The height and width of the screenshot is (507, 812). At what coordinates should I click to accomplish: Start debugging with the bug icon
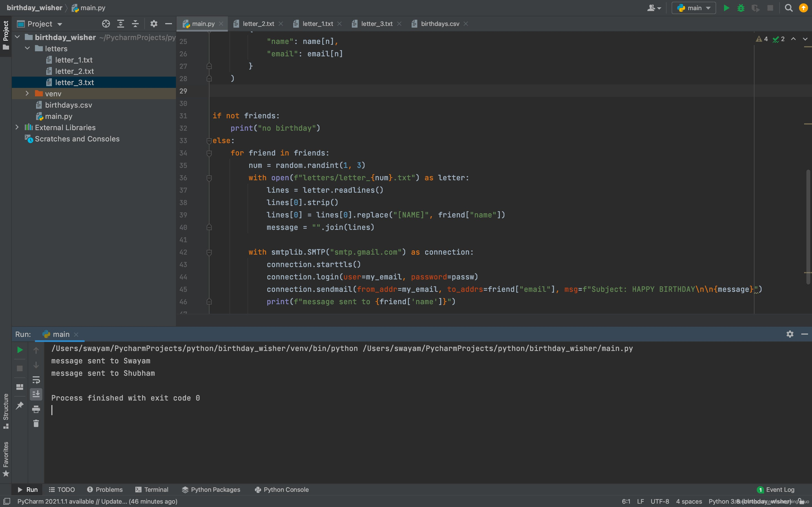pos(741,8)
